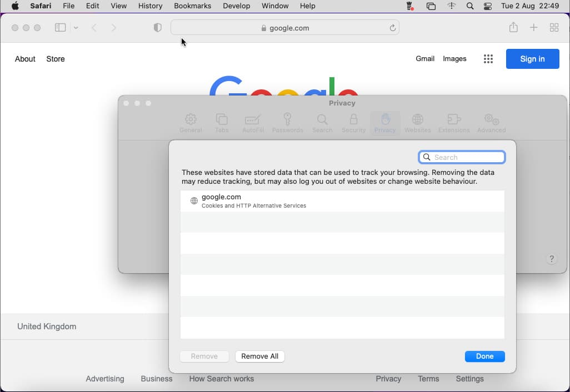The height and width of the screenshot is (392, 570).
Task: Switch to the Advanced preferences tab
Action: 491,123
